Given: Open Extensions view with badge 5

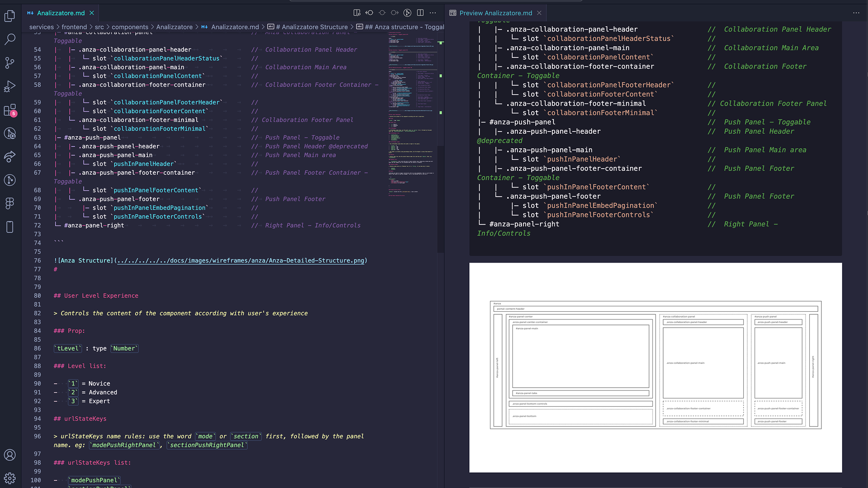Looking at the screenshot, I should (x=9, y=110).
